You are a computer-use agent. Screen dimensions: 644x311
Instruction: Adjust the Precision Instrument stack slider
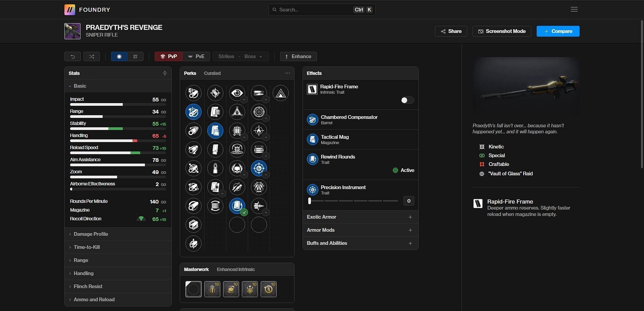353,201
